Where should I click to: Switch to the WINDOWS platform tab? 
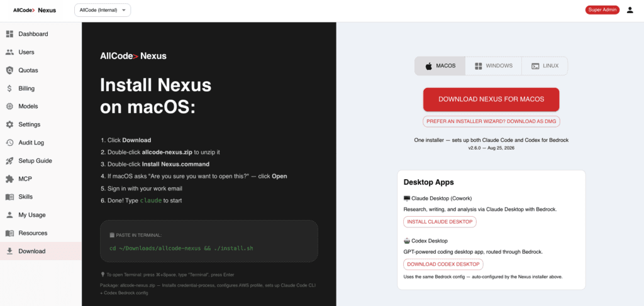tap(493, 66)
